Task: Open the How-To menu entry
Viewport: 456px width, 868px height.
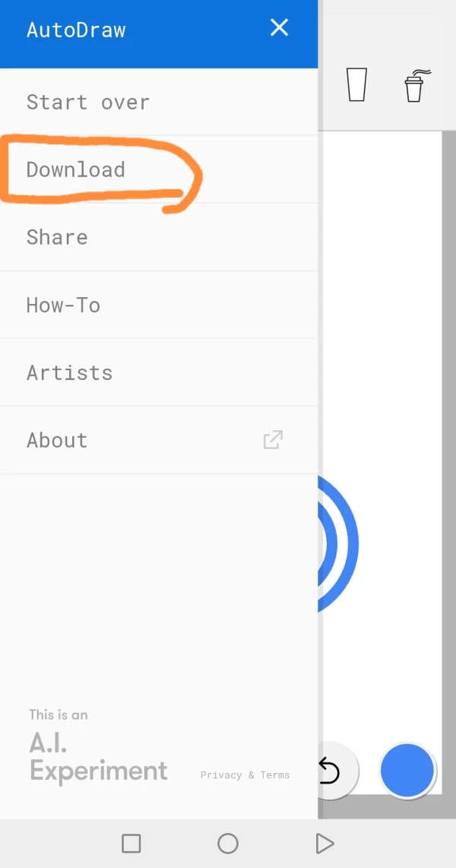Action: [x=63, y=305]
